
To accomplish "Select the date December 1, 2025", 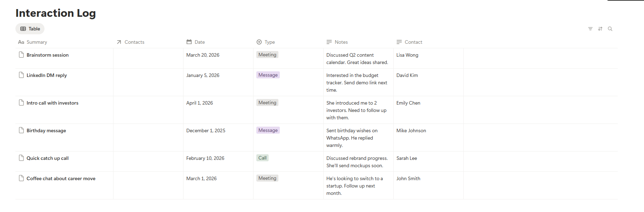I will point(206,130).
